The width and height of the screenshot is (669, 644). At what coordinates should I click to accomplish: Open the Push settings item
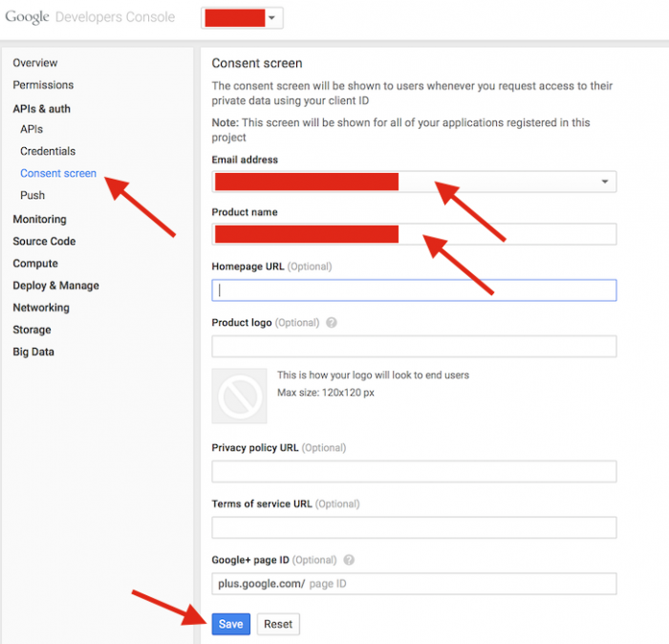pos(32,195)
